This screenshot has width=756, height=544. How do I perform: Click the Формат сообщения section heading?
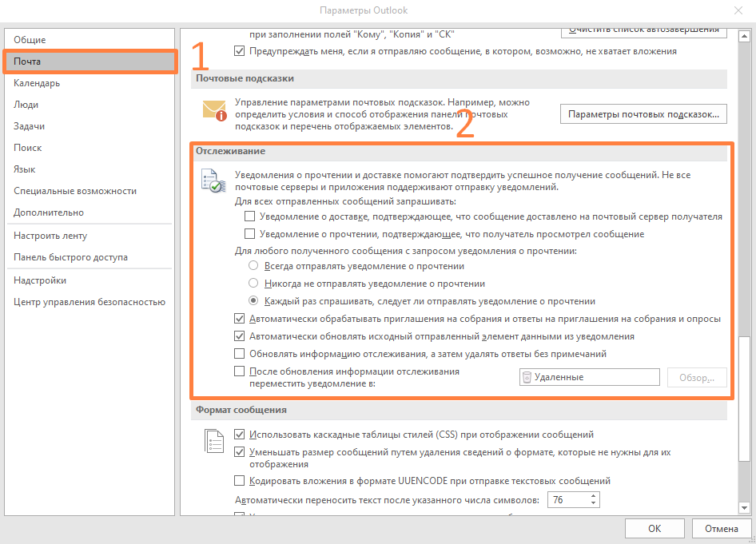241,410
